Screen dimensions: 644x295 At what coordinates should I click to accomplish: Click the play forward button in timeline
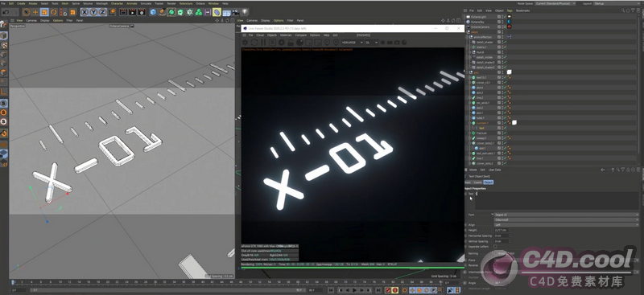[354, 290]
